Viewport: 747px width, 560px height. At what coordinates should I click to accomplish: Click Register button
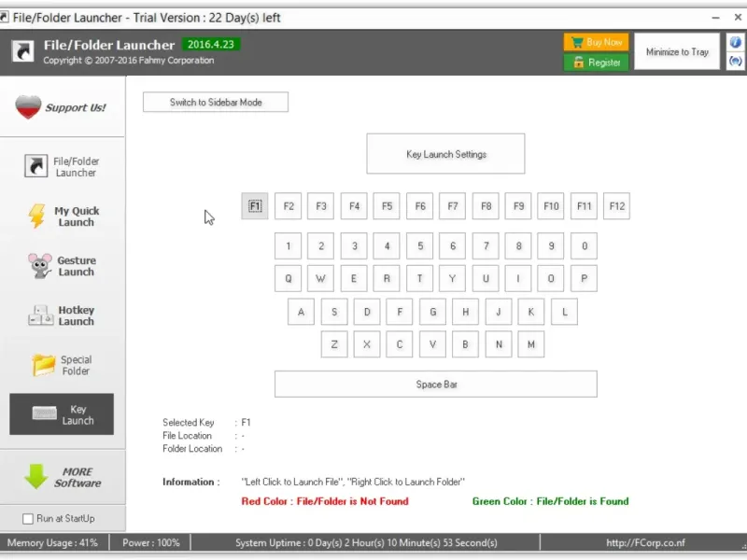(596, 62)
